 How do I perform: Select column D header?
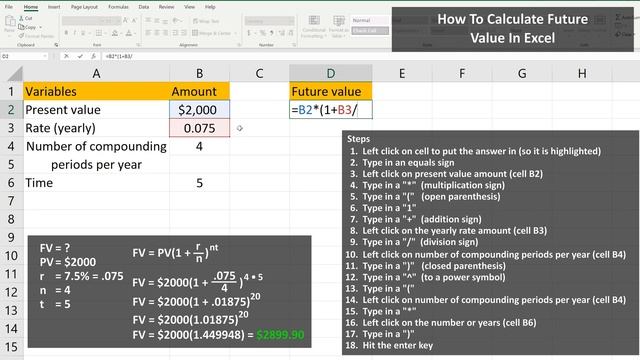point(331,73)
